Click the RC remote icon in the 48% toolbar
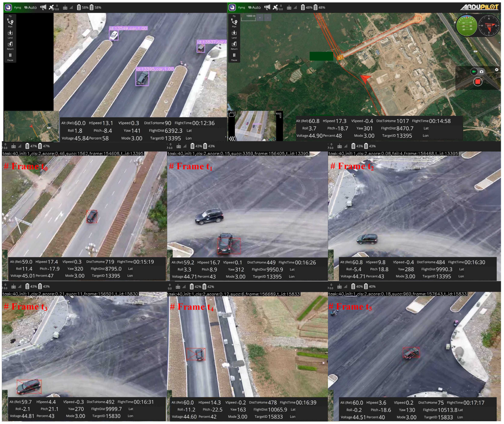Screen dimensions: 504x424 [x=289, y=8]
